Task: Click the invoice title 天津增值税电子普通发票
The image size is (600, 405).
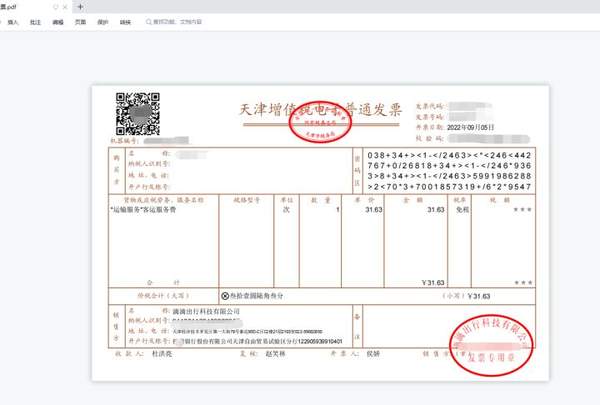Action: coord(321,110)
